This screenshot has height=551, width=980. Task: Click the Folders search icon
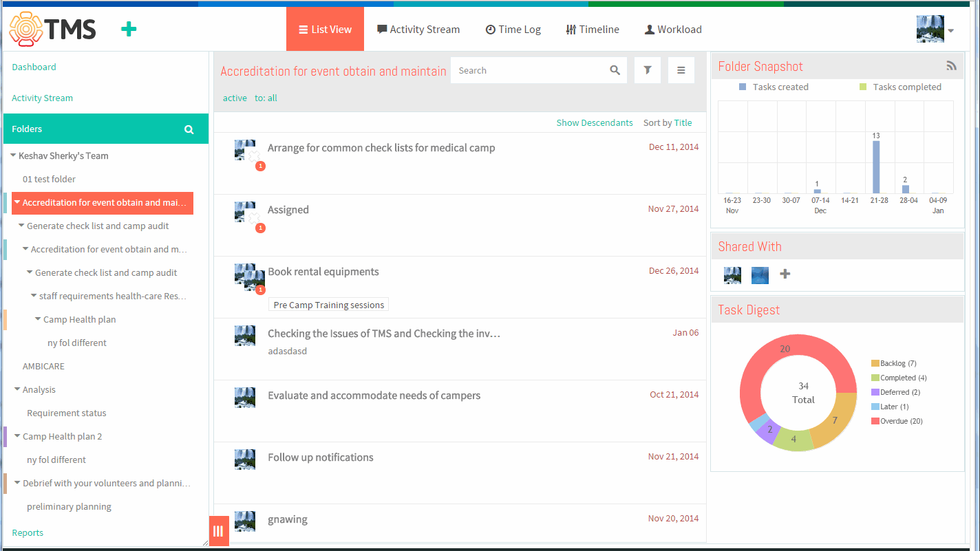click(x=189, y=129)
